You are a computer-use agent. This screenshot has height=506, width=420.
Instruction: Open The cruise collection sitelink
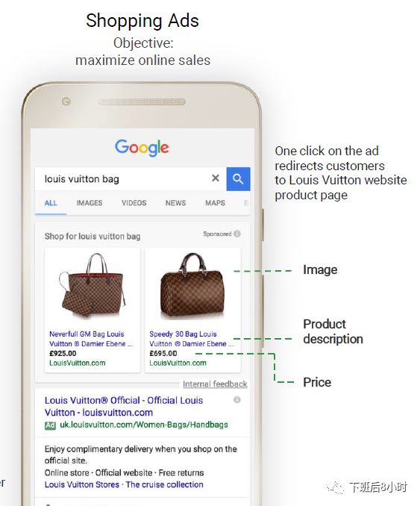point(165,484)
